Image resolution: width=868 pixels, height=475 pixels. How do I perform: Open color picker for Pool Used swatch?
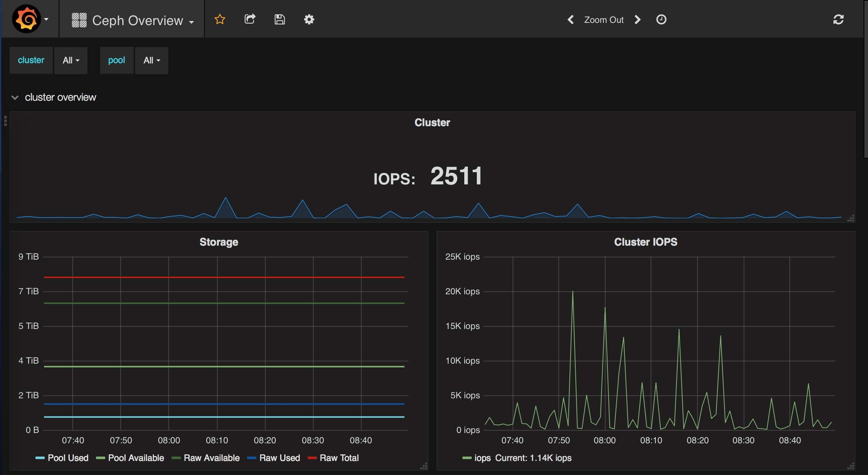[x=40, y=458]
